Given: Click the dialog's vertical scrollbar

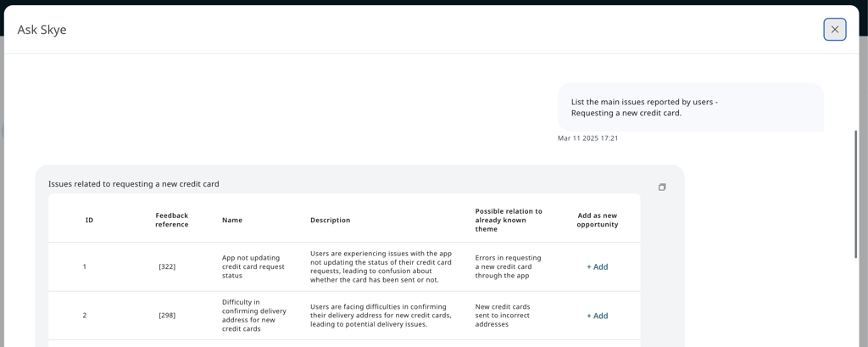Looking at the screenshot, I should point(855,193).
